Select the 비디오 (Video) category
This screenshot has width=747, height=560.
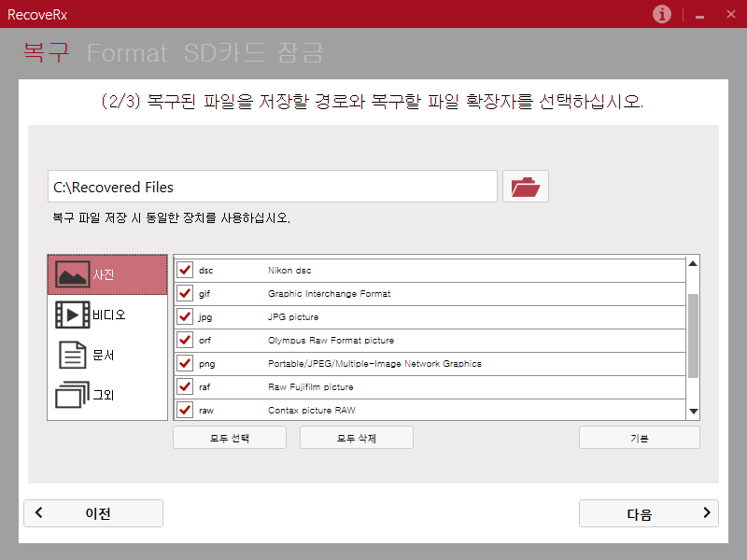coord(107,315)
